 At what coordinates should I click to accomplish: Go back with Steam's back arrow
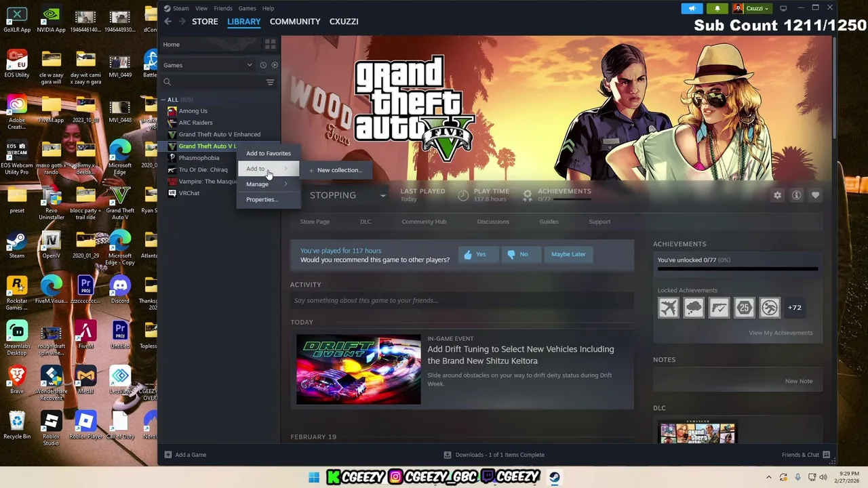(167, 22)
